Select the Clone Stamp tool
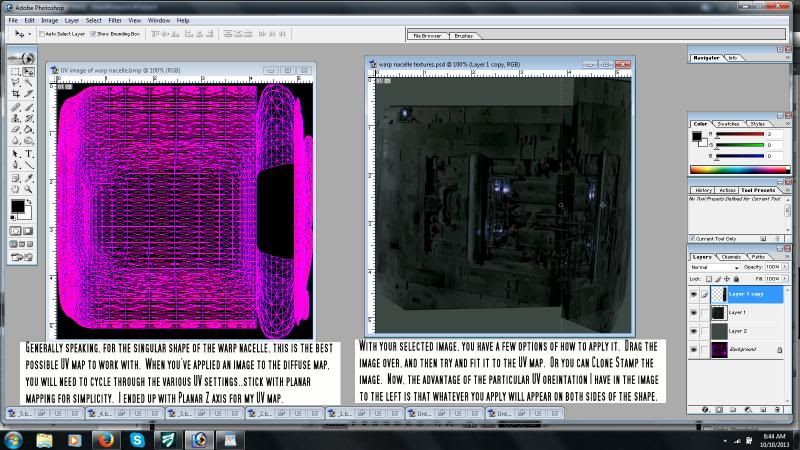The width and height of the screenshot is (800, 450). click(15, 118)
